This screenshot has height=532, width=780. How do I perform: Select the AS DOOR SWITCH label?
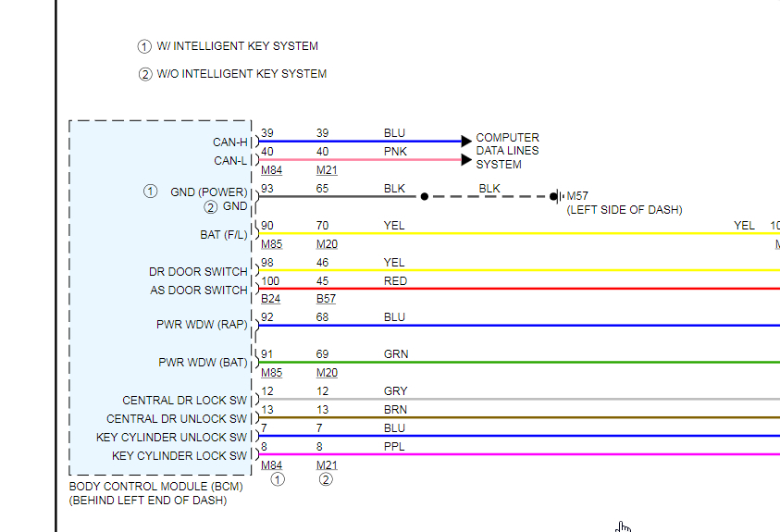[x=199, y=291]
